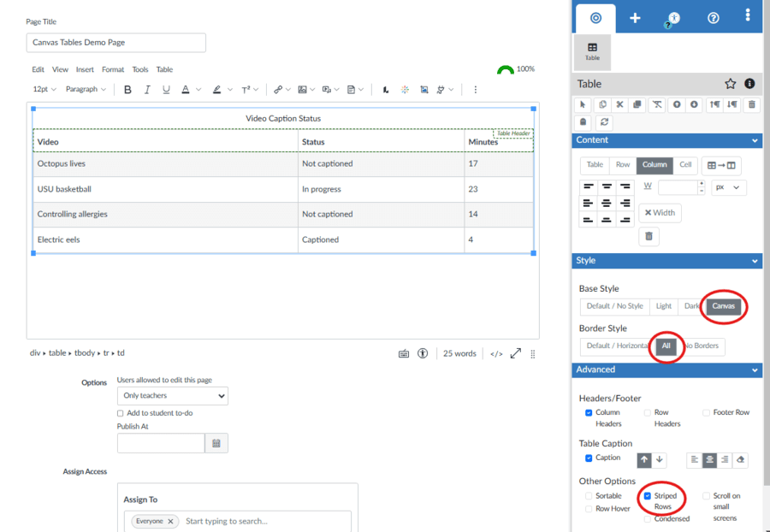The height and width of the screenshot is (532, 770).
Task: Open the help question-mark icon in panel header
Action: click(713, 18)
